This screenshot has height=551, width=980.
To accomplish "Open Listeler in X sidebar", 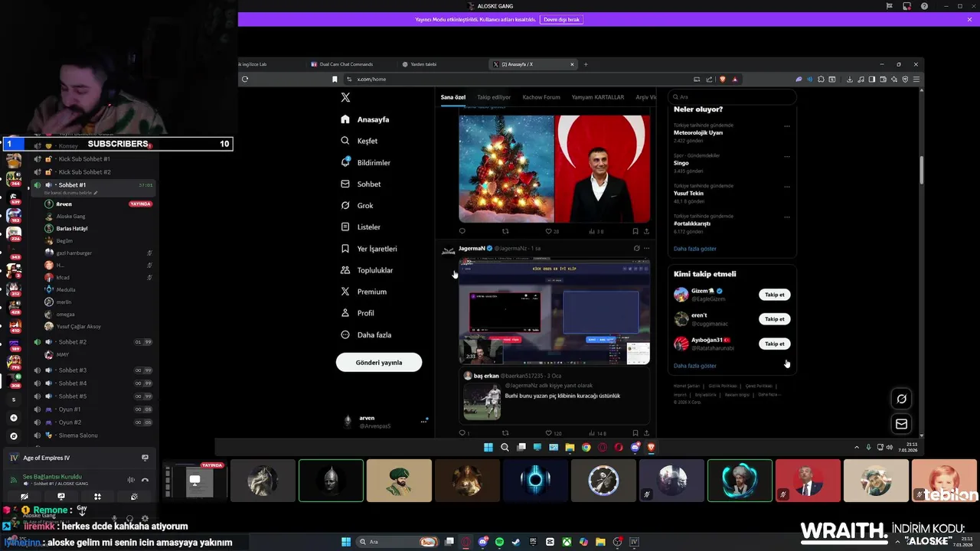I will click(361, 227).
